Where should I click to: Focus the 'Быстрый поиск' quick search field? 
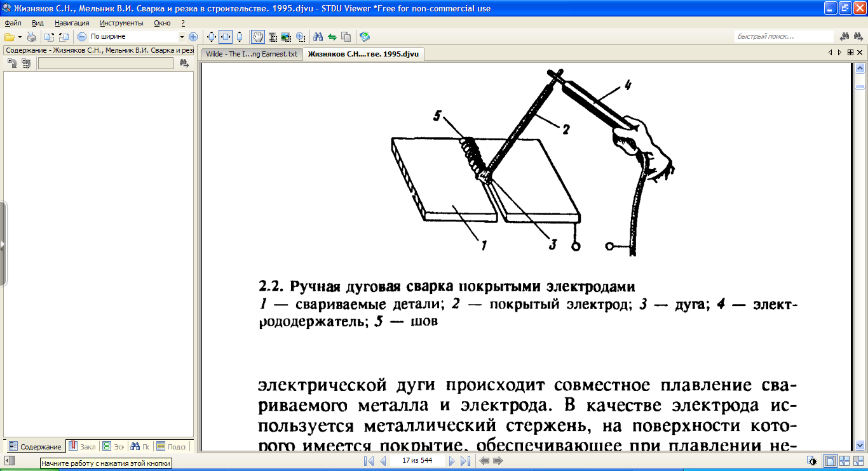783,37
